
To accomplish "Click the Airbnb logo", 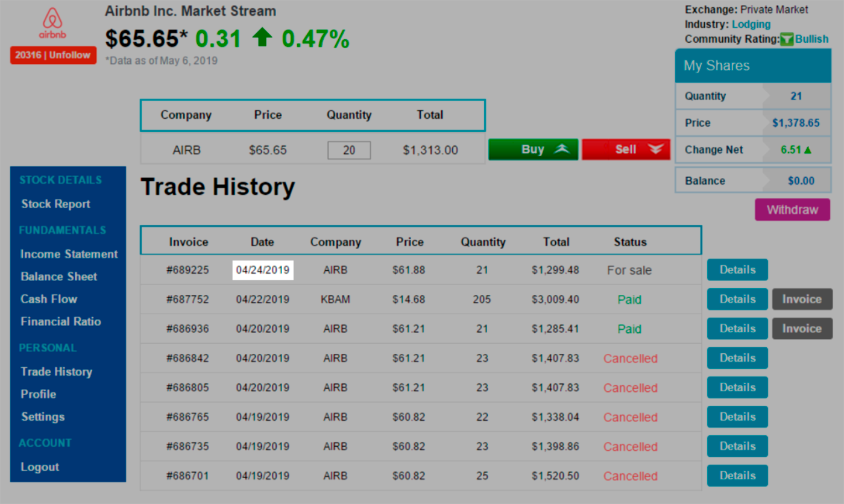I will click(x=52, y=24).
